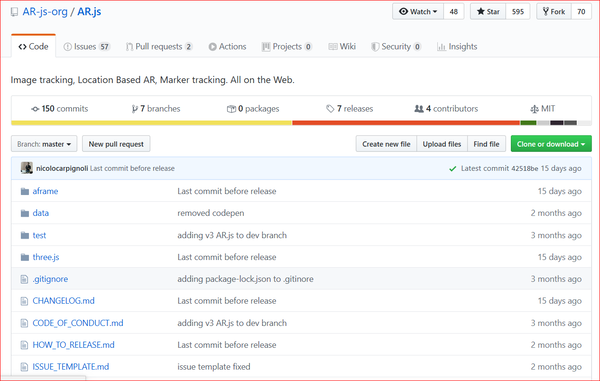
Task: Click the green language bar segment
Action: (x=528, y=123)
